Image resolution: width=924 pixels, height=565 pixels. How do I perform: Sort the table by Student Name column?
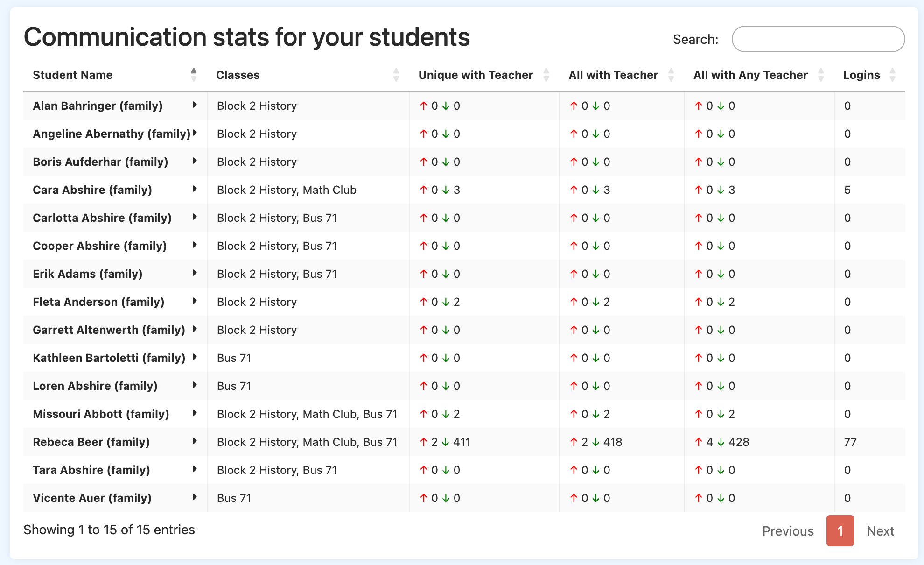[194, 75]
